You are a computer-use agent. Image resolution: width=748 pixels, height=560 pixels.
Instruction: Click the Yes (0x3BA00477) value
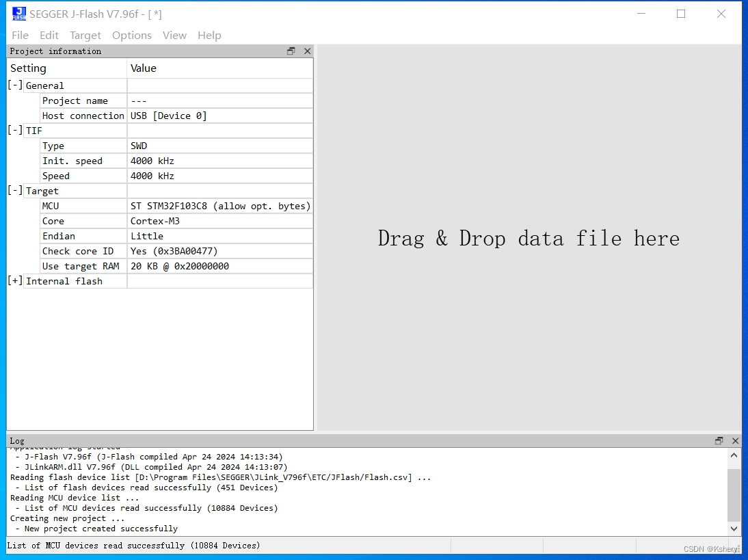pyautogui.click(x=174, y=251)
